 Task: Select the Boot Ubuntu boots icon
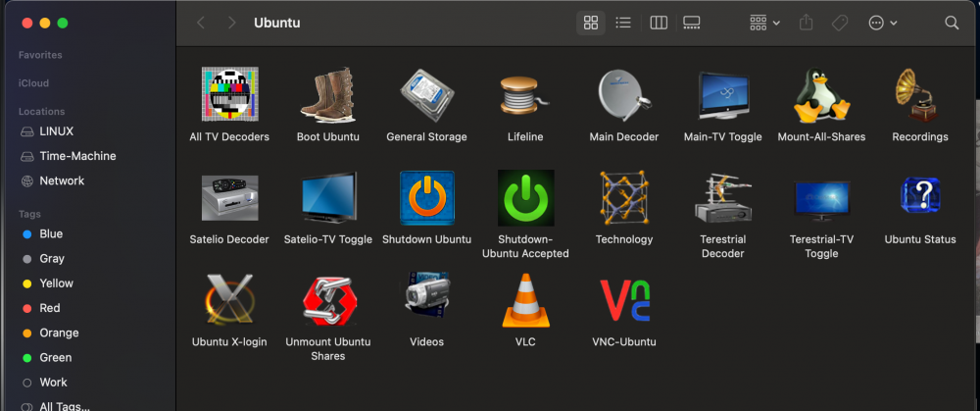pyautogui.click(x=328, y=94)
